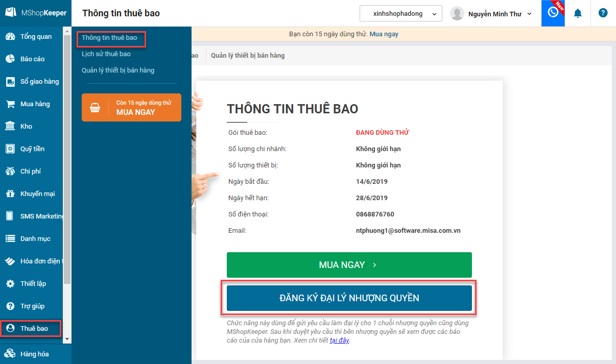Click phone number 0868876760
The image size is (616, 364).
coord(375,214)
